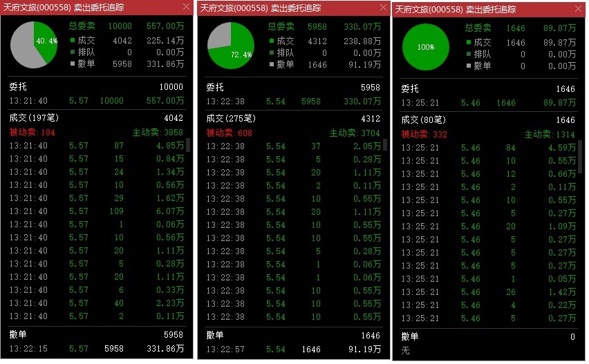The width and height of the screenshot is (589, 364).
Task: Click the green 成交 legend square beside 4312
Action: [272, 41]
